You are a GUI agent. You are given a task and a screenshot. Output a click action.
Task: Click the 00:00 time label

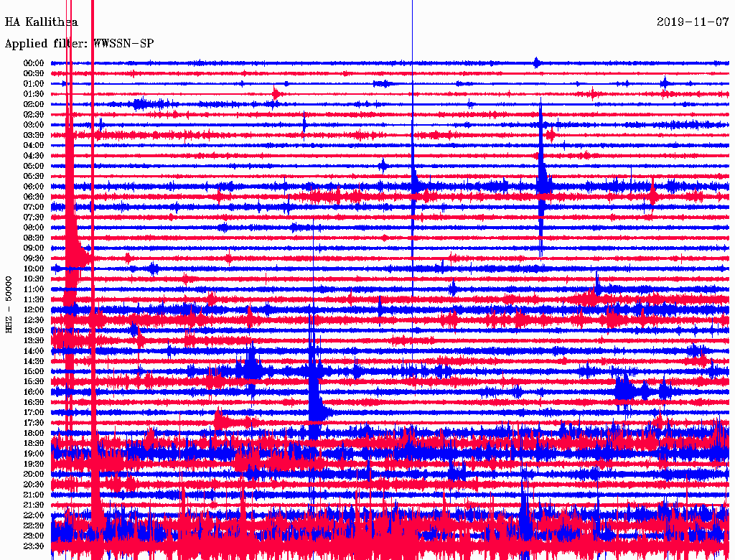pyautogui.click(x=34, y=63)
